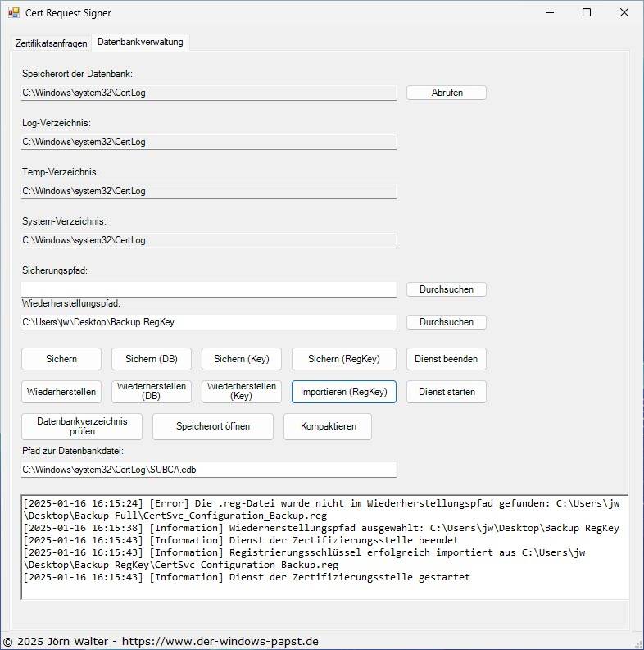Switch to the Zertifikatsanfragen tab

(51, 43)
